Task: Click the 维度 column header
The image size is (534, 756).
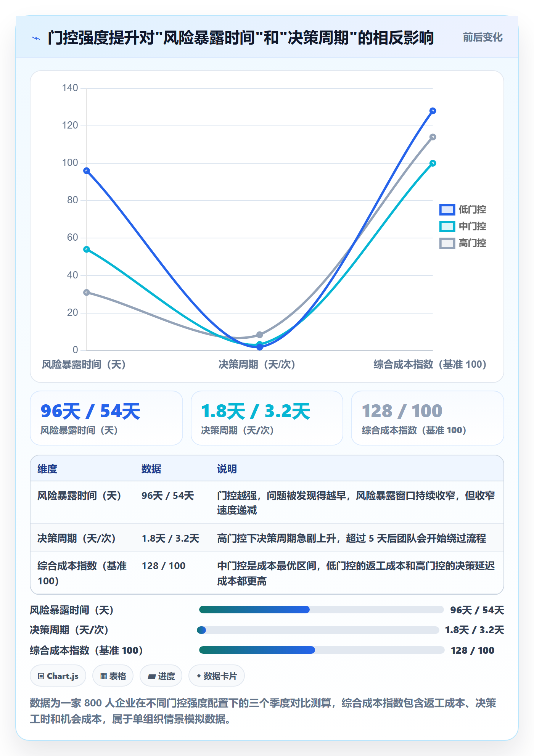Action: (47, 469)
